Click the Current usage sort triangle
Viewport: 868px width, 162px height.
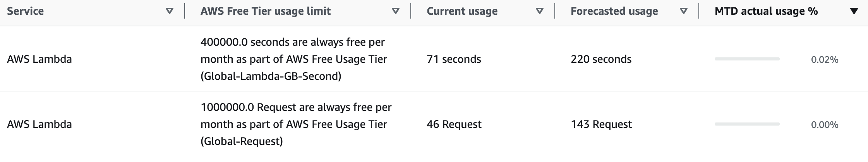(x=539, y=11)
